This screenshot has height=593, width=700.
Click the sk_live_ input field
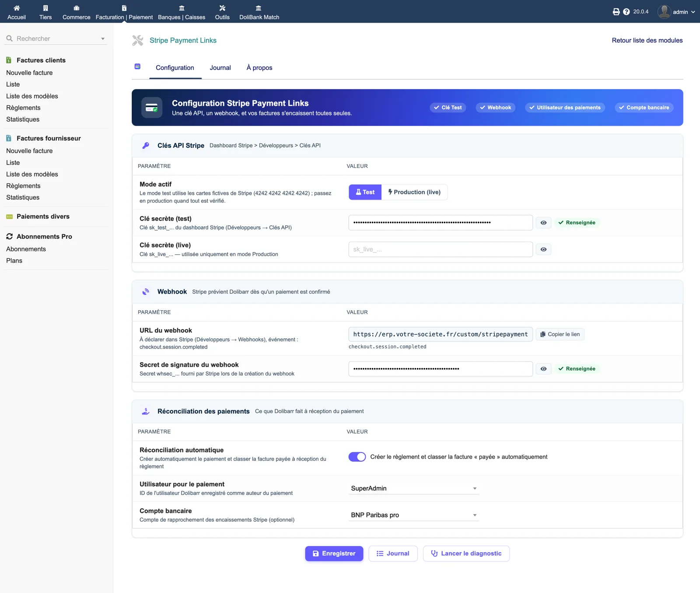(441, 249)
